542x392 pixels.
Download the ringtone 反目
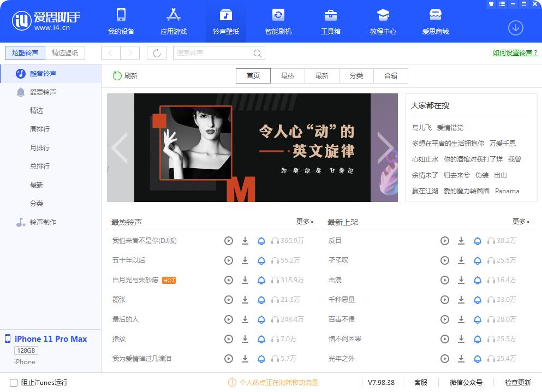(x=461, y=241)
